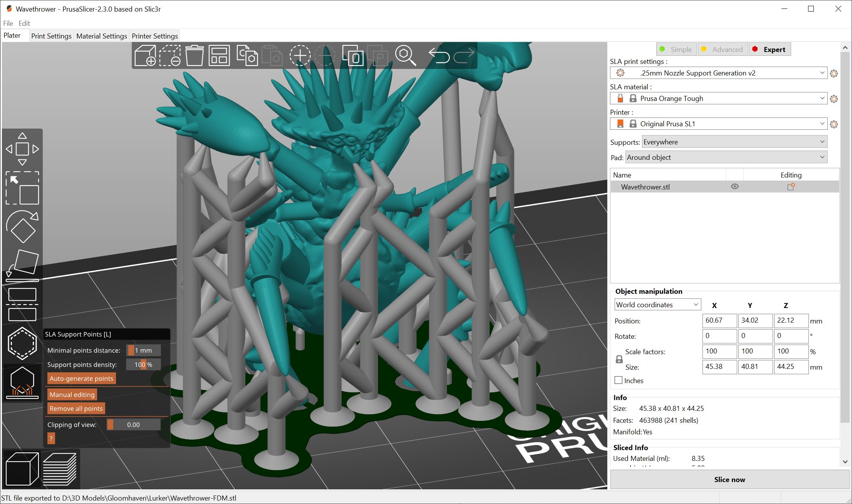Click the Size Y input field

click(755, 367)
